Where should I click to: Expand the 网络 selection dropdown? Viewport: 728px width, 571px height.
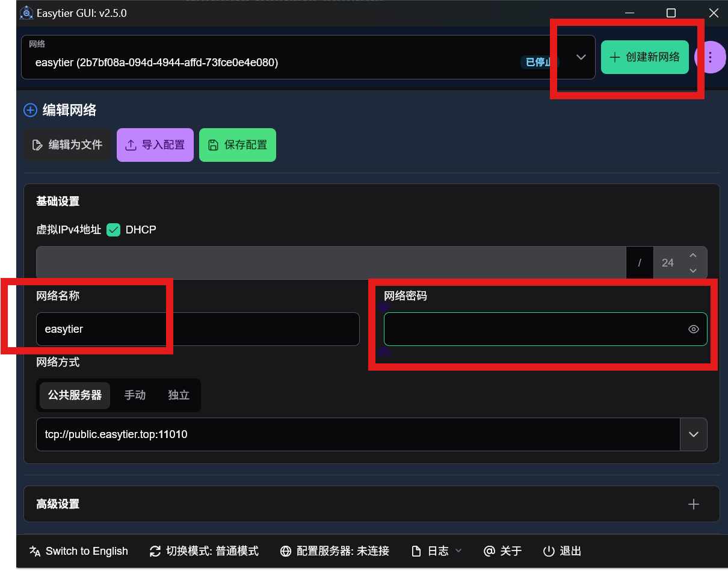pos(581,57)
